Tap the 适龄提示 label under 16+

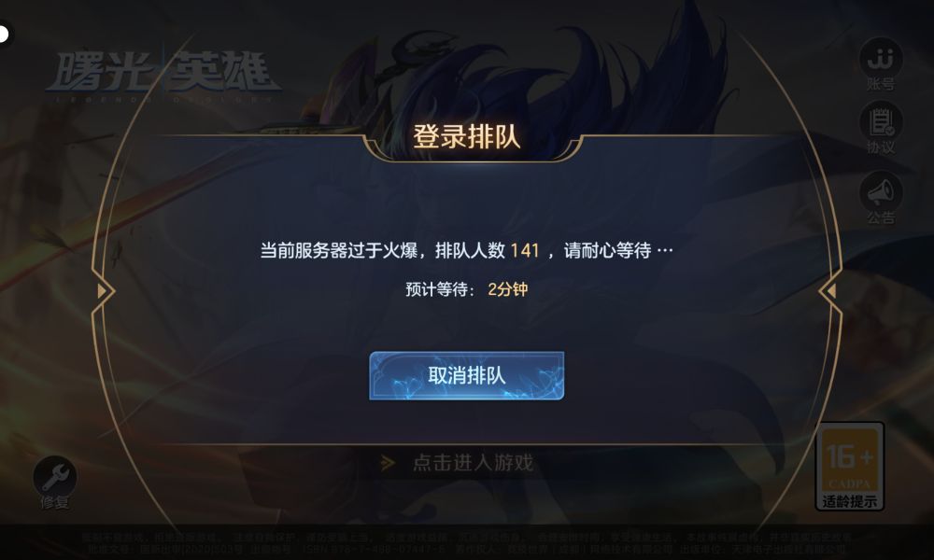849,502
